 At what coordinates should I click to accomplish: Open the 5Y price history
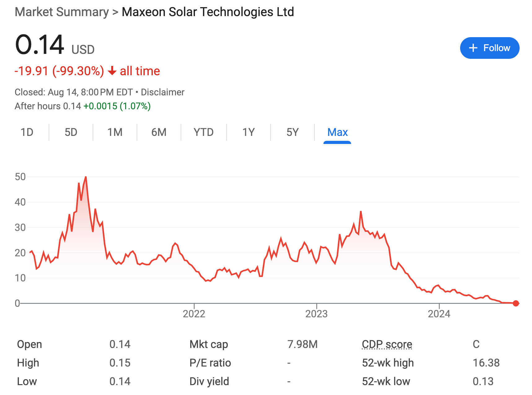292,132
